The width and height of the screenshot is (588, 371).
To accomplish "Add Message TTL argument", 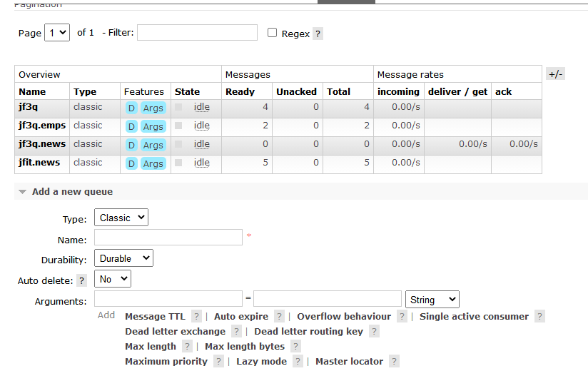I will (x=156, y=316).
